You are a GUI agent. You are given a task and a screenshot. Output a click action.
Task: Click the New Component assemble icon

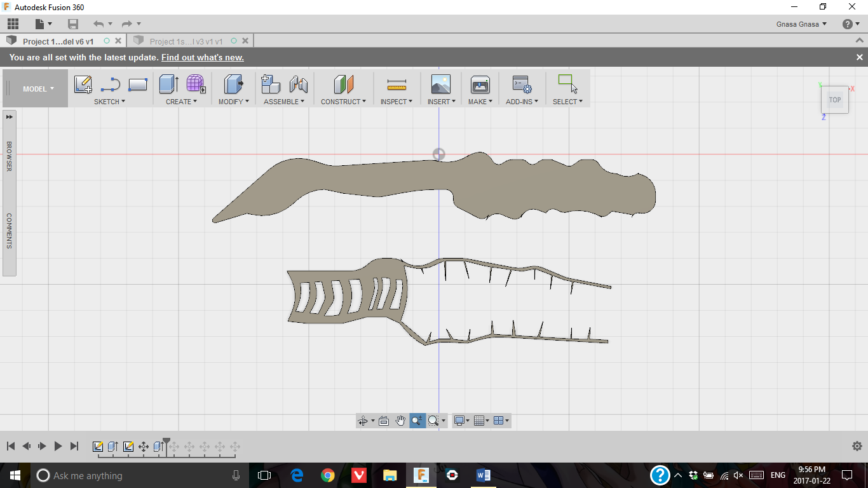(271, 85)
